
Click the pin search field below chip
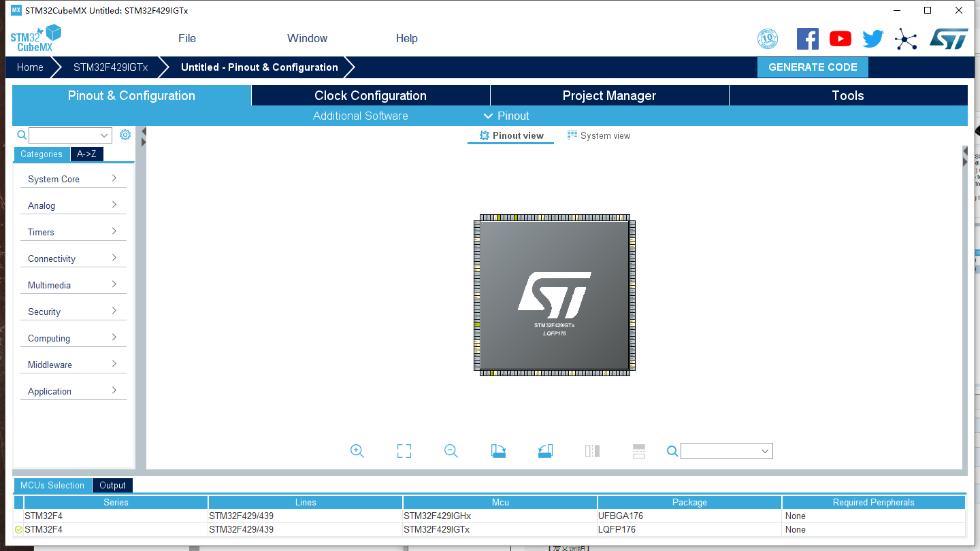coord(720,451)
